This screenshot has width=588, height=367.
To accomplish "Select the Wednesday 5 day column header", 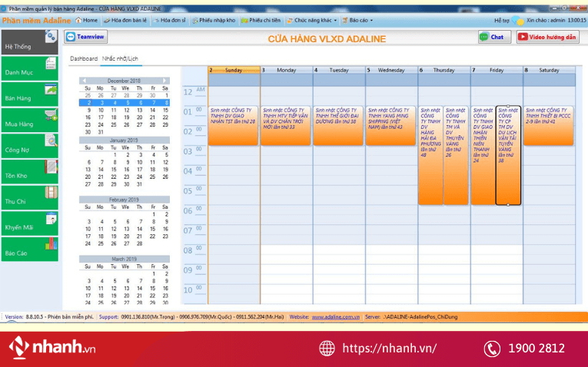I will [x=391, y=70].
